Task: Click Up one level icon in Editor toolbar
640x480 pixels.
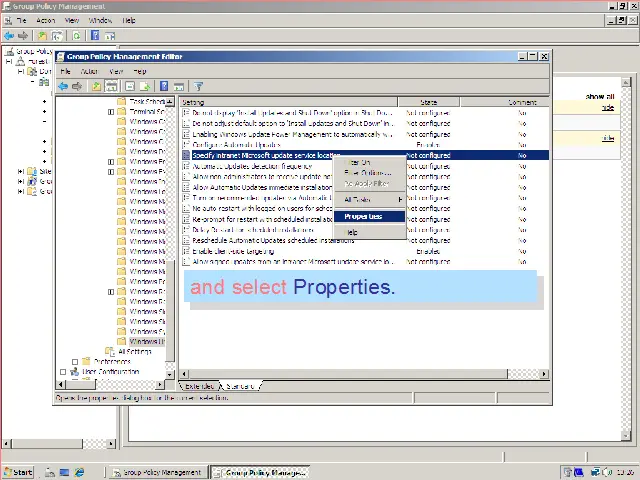Action: click(96, 86)
